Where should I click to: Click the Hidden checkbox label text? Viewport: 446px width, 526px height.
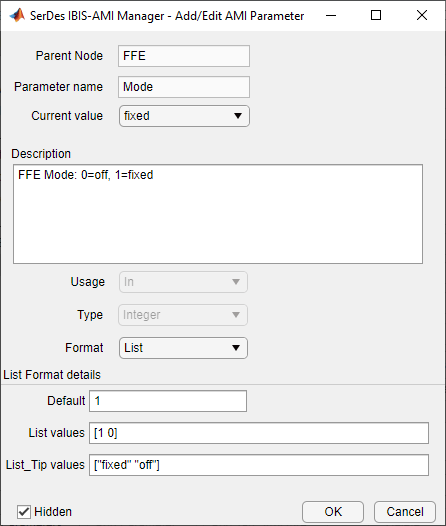click(x=53, y=512)
